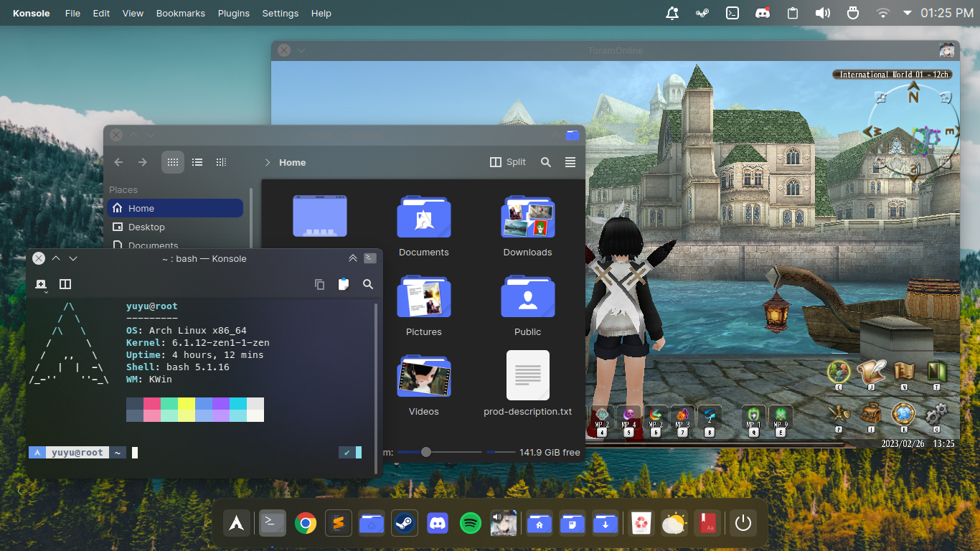This screenshot has height=551, width=980.
Task: Open the Settings menu
Action: tap(281, 13)
